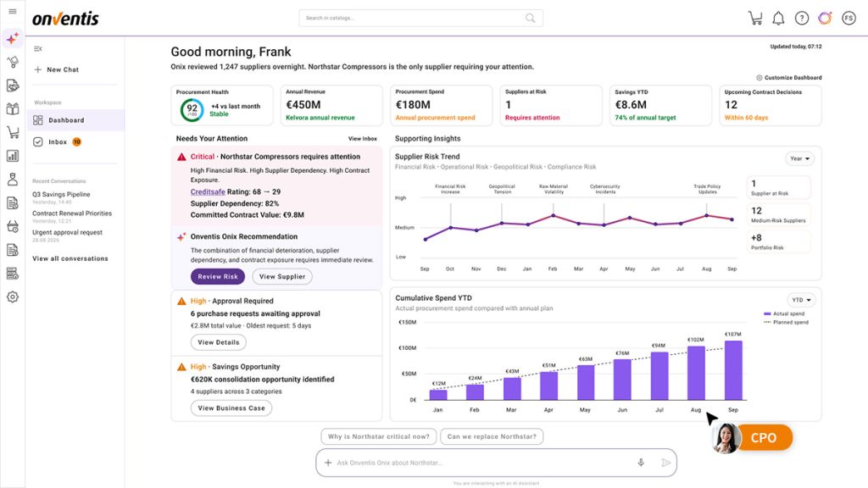This screenshot has width=868, height=488.
Task: Open Urgent approval request conversation
Action: (x=67, y=232)
